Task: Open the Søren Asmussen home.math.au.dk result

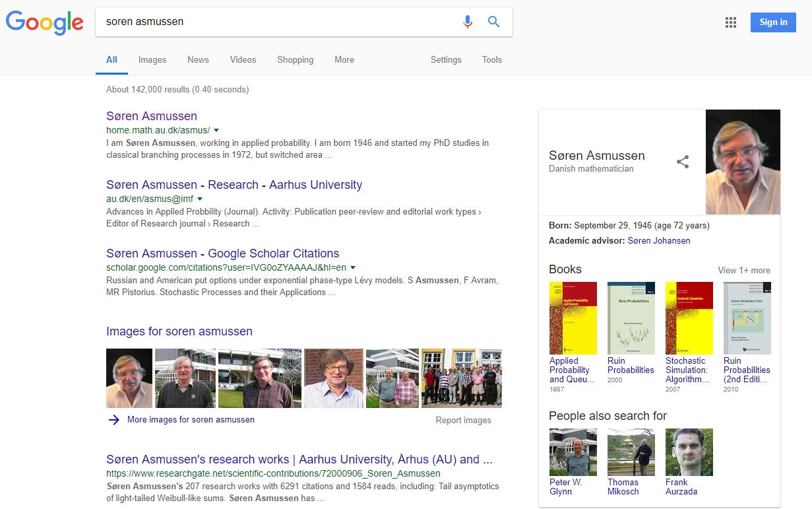Action: [x=152, y=116]
